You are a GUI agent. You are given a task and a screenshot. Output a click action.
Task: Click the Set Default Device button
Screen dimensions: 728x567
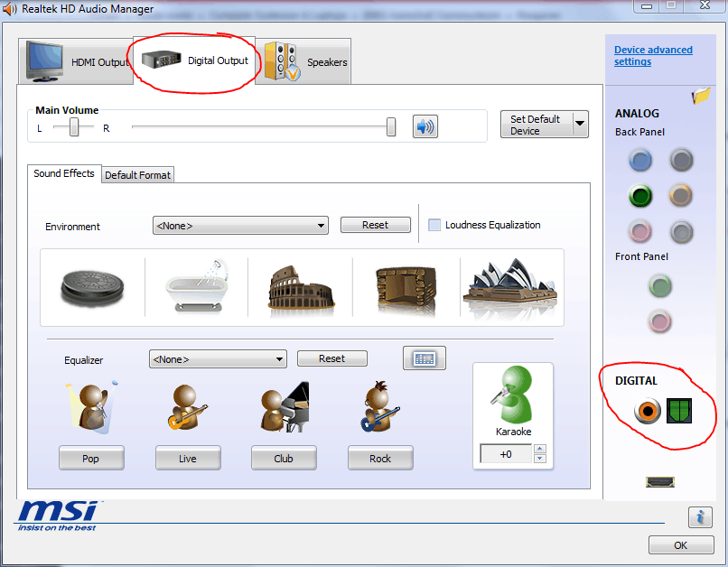pos(537,125)
